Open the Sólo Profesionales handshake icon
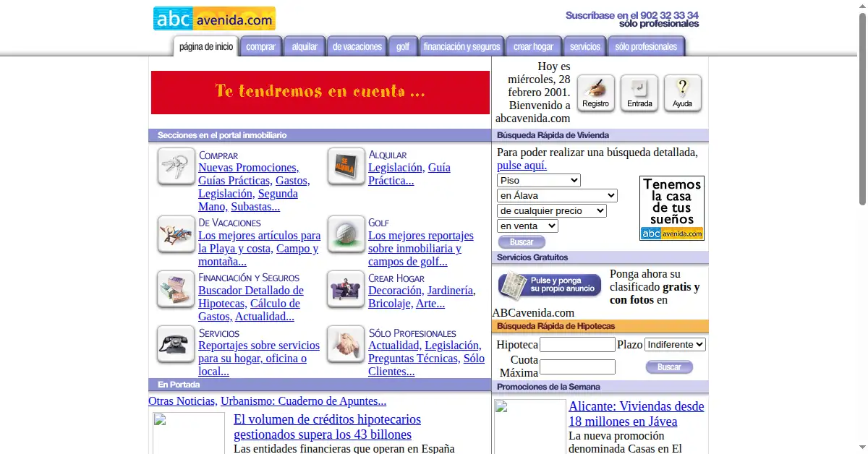Viewport: 868px width, 454px height. (346, 345)
